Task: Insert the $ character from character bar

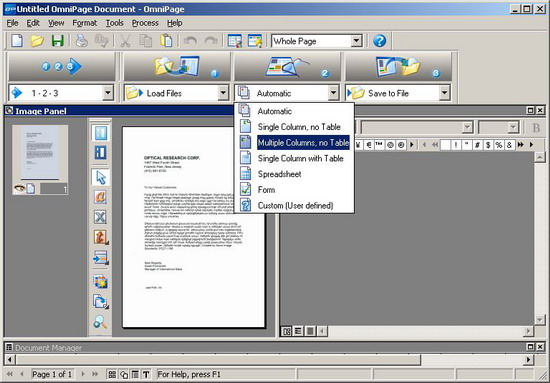Action: pyautogui.click(x=488, y=145)
